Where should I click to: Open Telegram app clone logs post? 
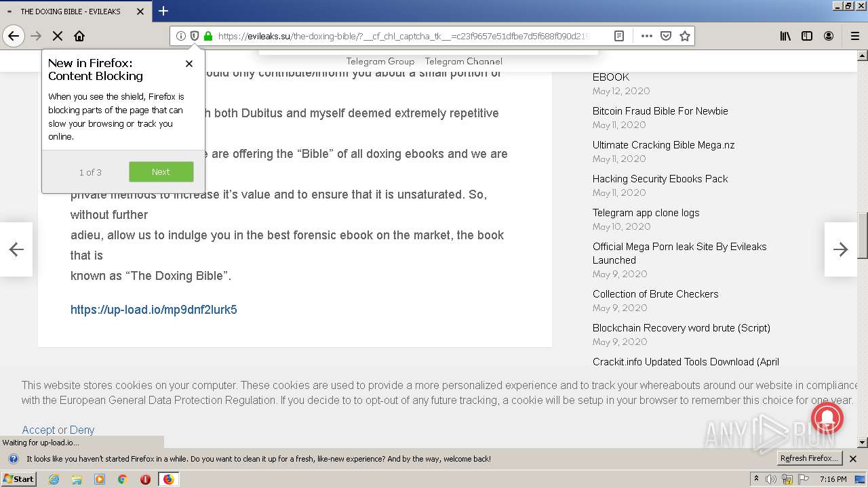coord(646,213)
